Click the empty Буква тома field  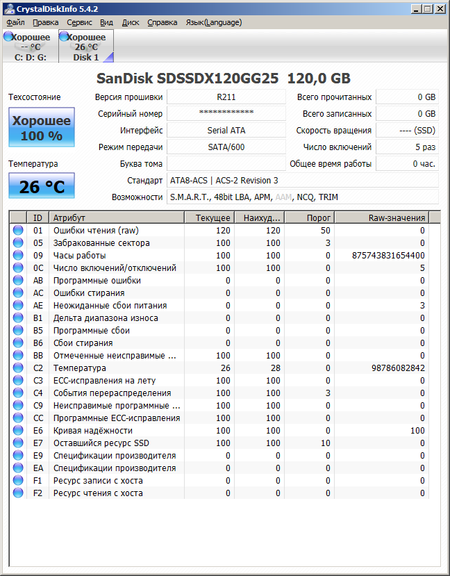coord(226,163)
